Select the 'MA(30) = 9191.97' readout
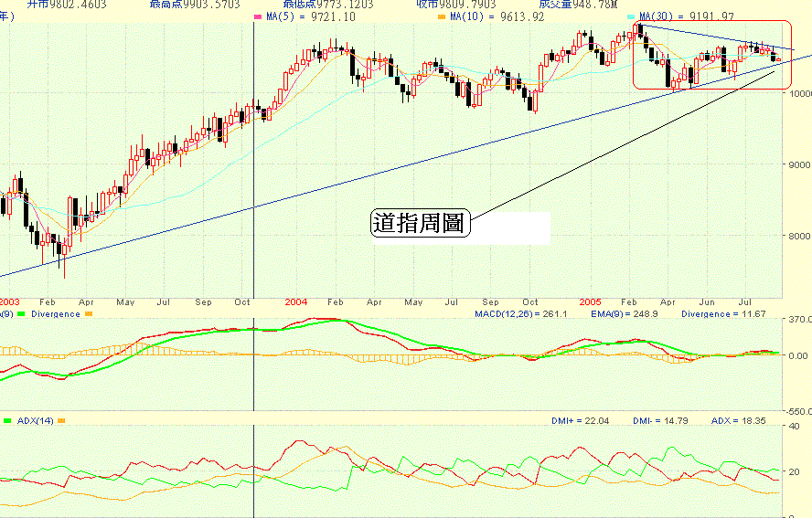This screenshot has width=812, height=518. pos(686,17)
